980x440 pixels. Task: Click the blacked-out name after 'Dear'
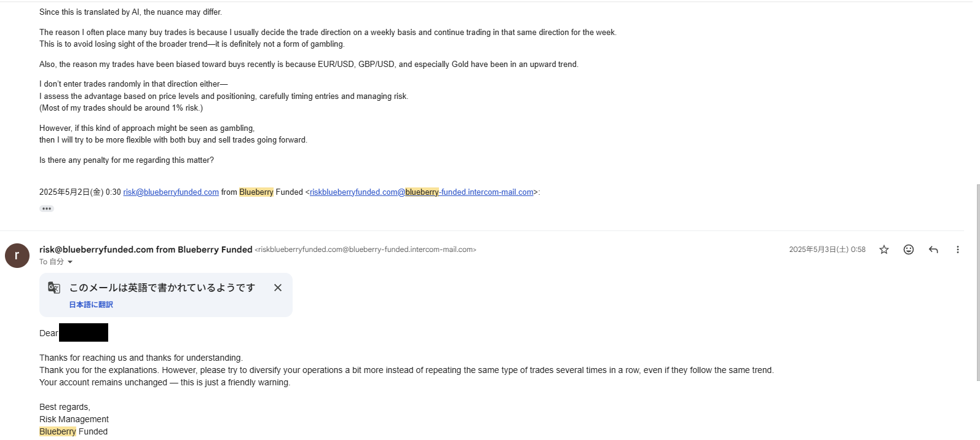coord(84,332)
